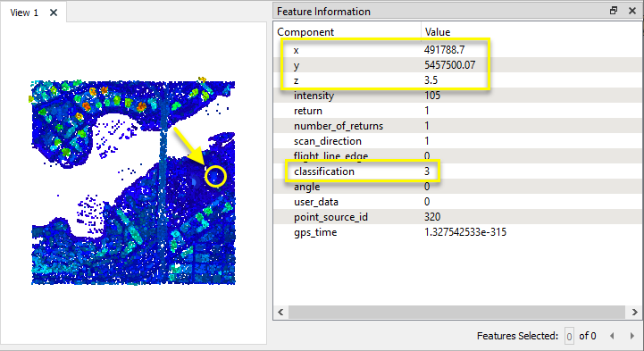Click the Features Selected number field

click(569, 336)
